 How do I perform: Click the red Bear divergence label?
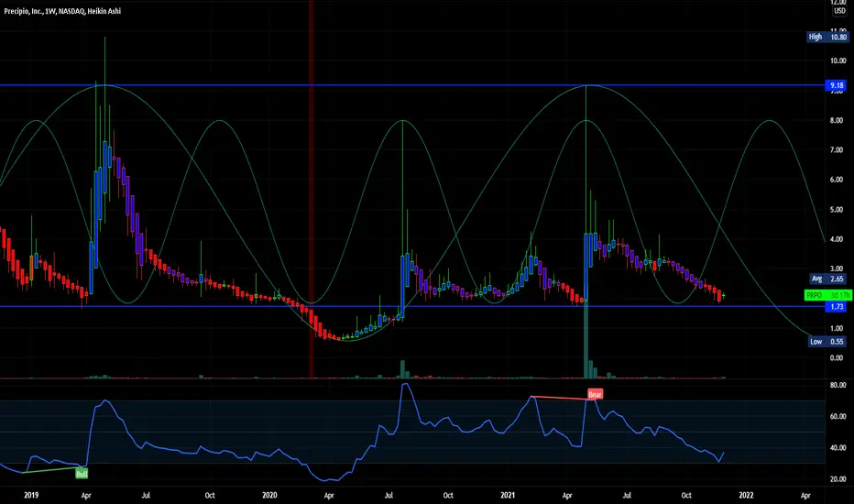tap(595, 394)
